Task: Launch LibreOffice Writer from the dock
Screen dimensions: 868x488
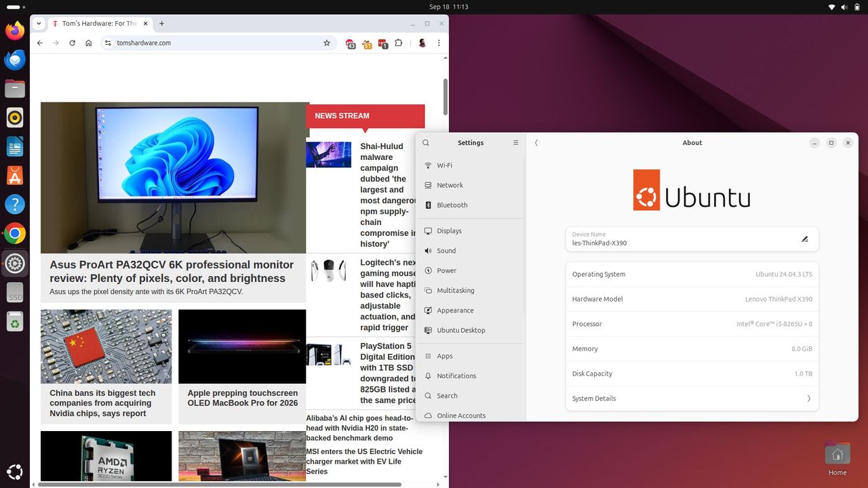Action: pyautogui.click(x=15, y=146)
